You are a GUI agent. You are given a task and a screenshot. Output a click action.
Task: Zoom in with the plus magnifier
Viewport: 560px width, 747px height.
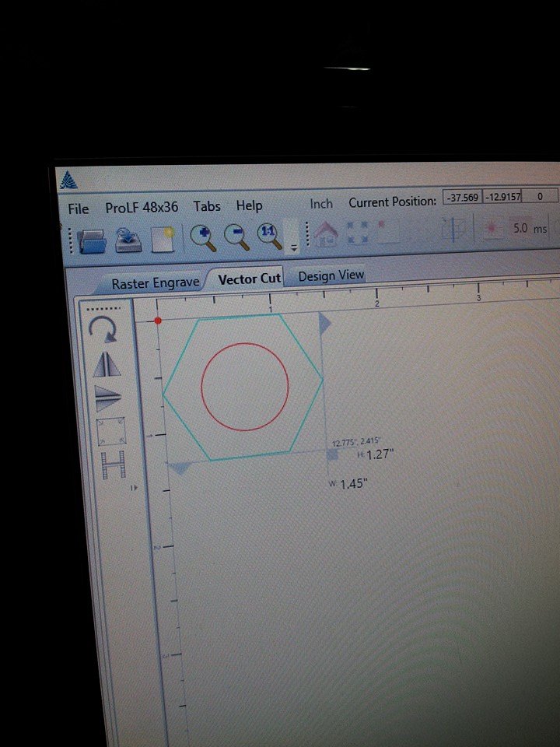203,237
